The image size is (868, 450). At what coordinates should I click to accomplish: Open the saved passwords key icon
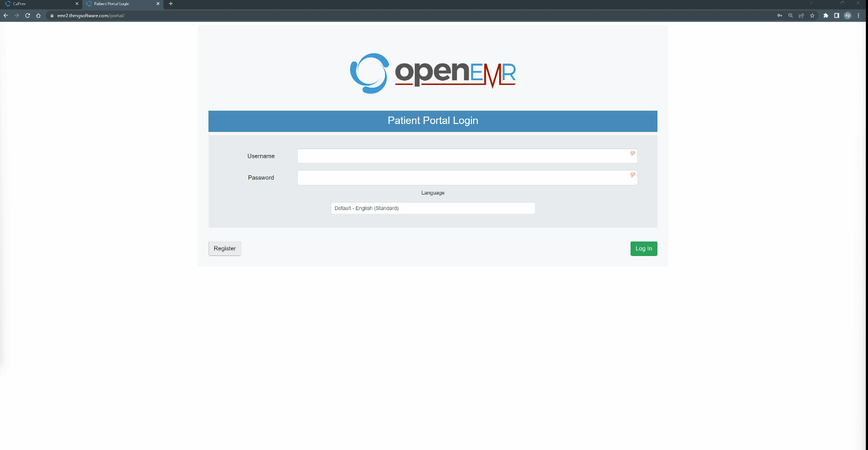pos(780,15)
